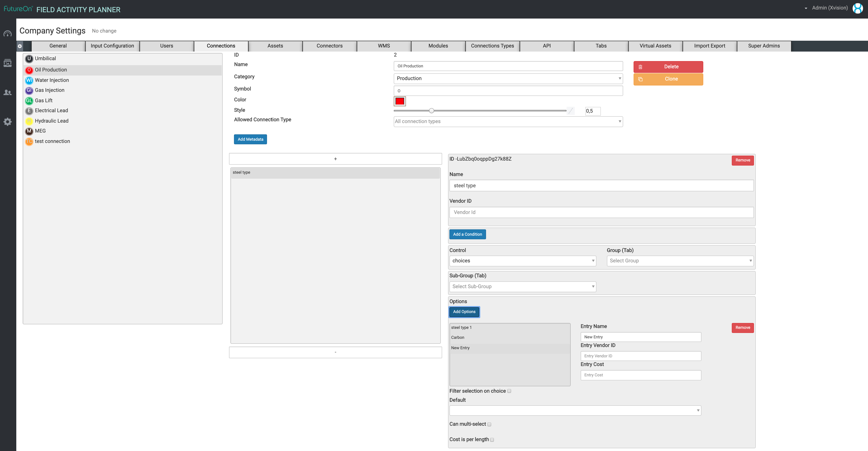Screen dimensions: 868x451
Task: Open the Virtual Assets tab
Action: pyautogui.click(x=655, y=46)
